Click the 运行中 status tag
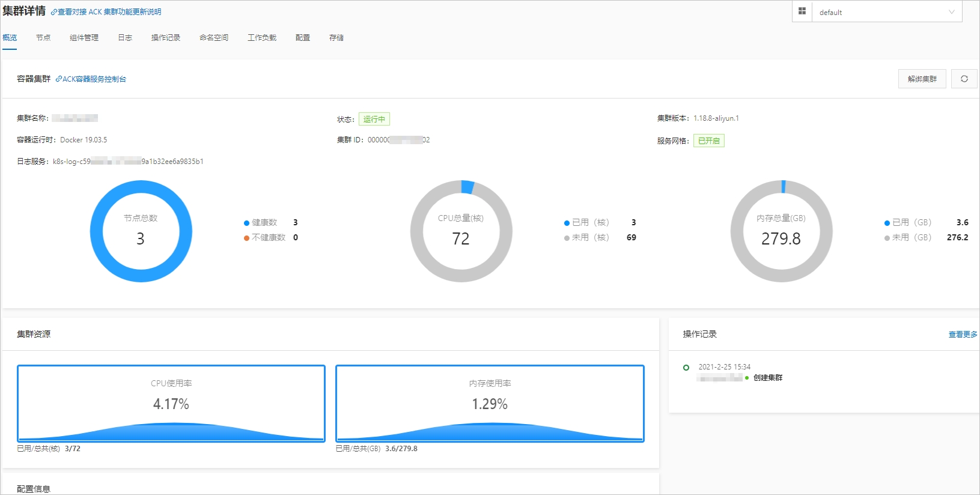980x495 pixels. click(374, 119)
